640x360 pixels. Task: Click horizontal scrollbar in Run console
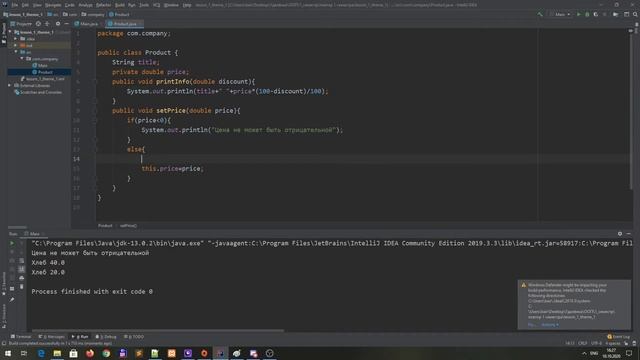pos(157,331)
